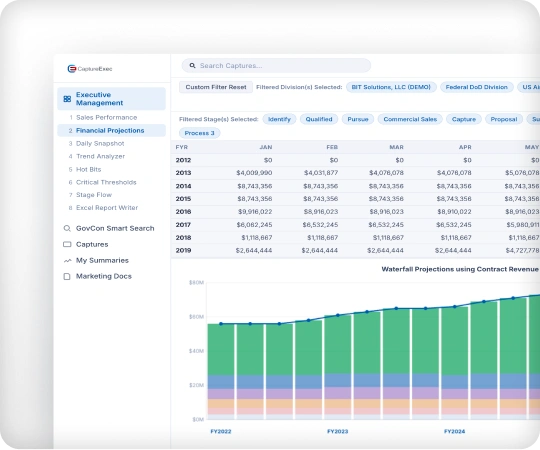Click the GovCon Smart Search magnifier icon
The image size is (540, 450).
pos(67,228)
